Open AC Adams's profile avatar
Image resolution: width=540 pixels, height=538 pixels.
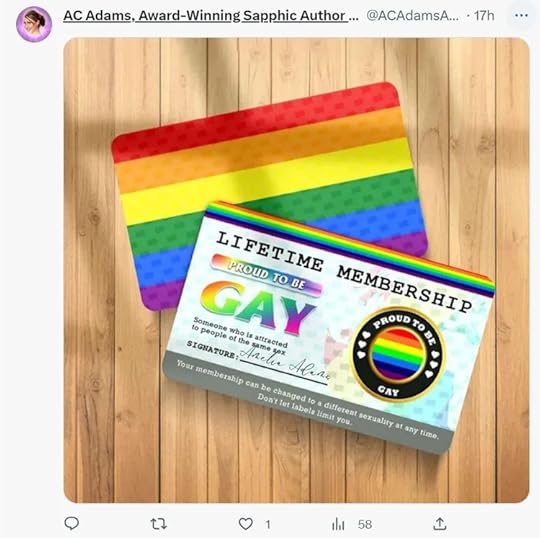tap(34, 24)
